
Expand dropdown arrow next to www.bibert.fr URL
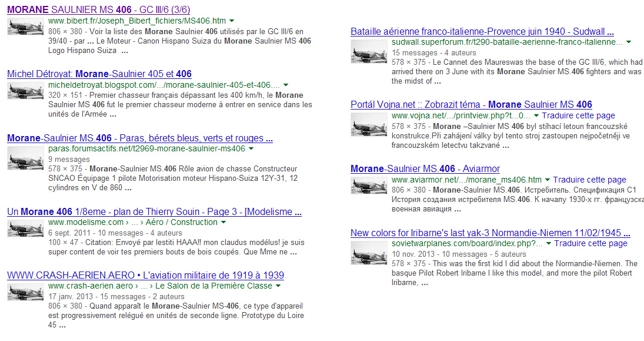[x=232, y=21]
